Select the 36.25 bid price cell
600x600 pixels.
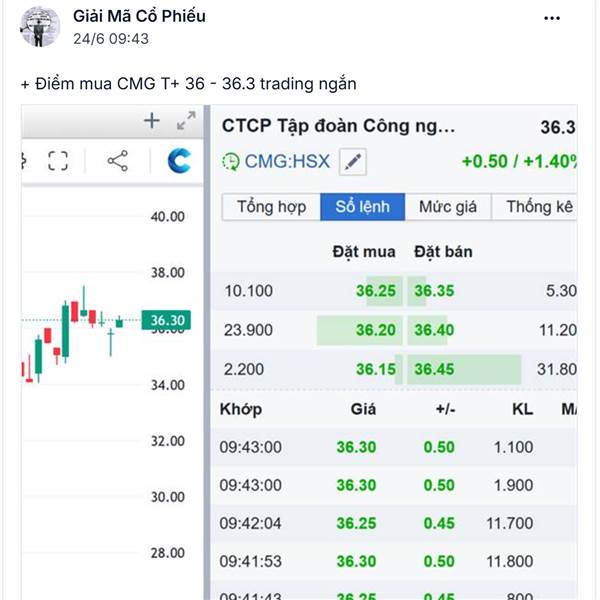pyautogui.click(x=376, y=291)
